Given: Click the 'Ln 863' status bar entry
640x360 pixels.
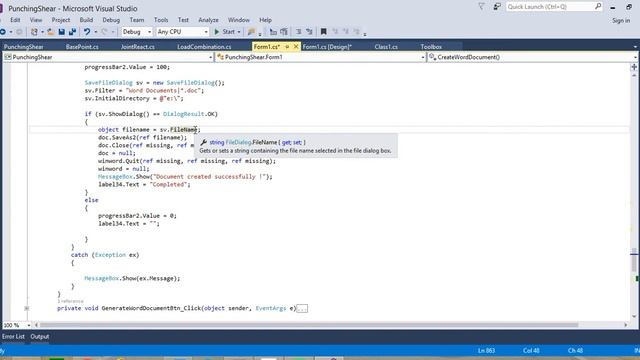Looking at the screenshot, I should (486, 351).
